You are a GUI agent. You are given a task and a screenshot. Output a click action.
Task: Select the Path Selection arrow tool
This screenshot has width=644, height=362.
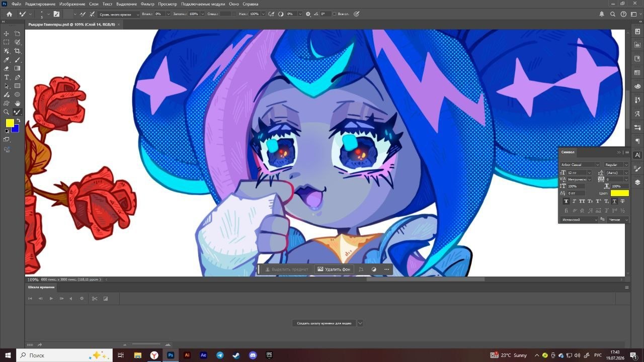click(7, 86)
